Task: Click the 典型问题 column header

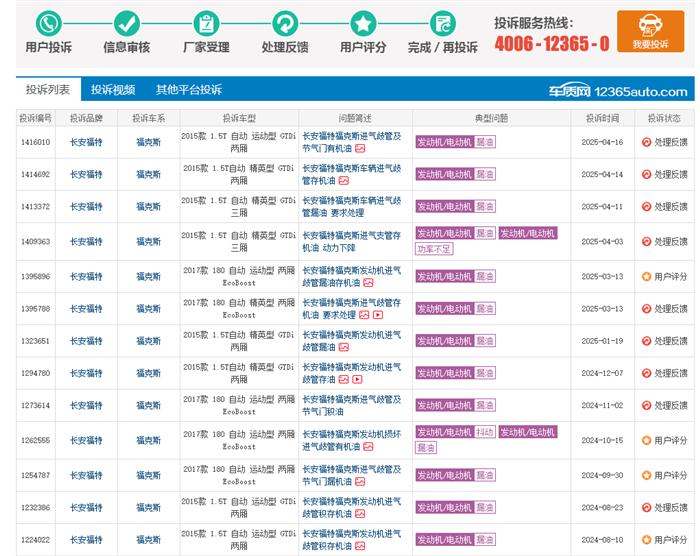Action: pyautogui.click(x=492, y=118)
